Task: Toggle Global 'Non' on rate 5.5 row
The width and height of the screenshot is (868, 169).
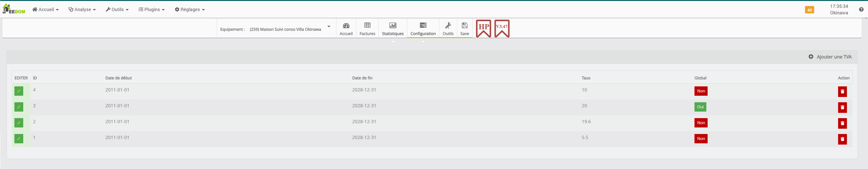Action: 701,139
